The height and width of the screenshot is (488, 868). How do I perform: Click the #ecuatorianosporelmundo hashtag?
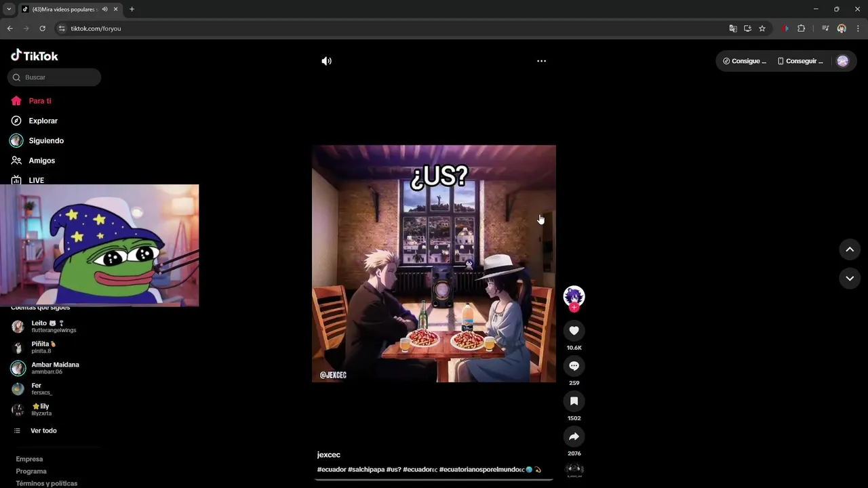[481, 470]
